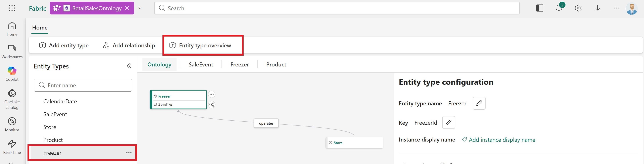Expand the open items chevron dropdown

pos(140,8)
